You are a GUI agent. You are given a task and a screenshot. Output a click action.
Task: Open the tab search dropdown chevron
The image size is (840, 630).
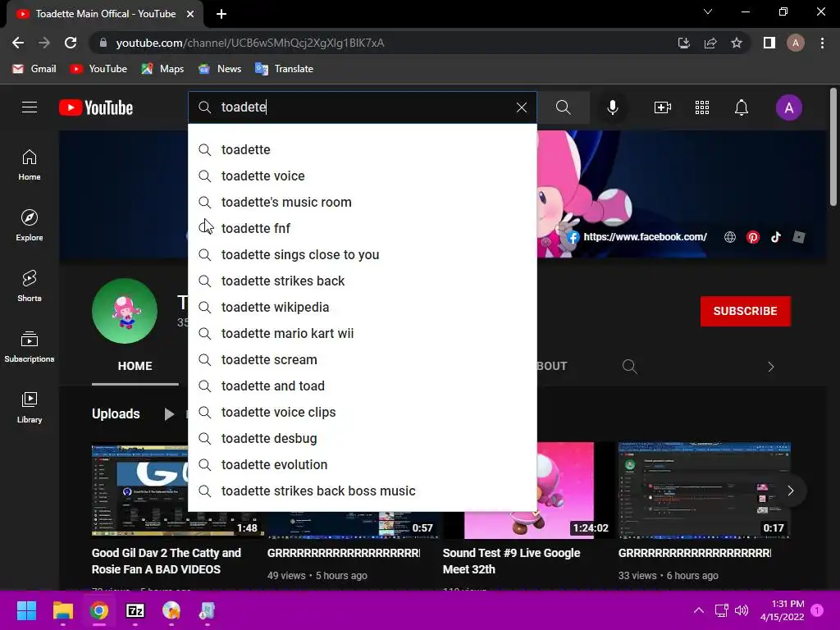pyautogui.click(x=708, y=11)
